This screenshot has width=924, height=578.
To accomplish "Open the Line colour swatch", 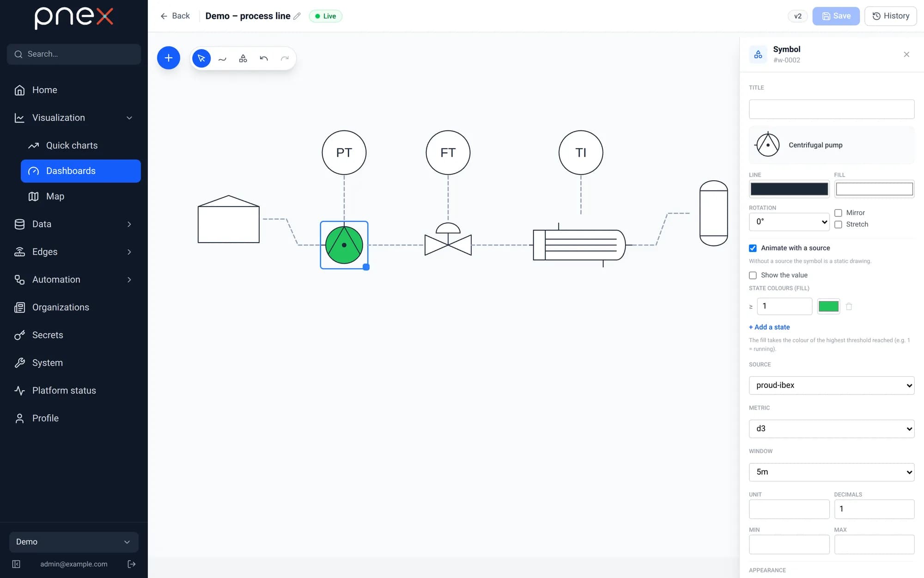I will (x=789, y=189).
